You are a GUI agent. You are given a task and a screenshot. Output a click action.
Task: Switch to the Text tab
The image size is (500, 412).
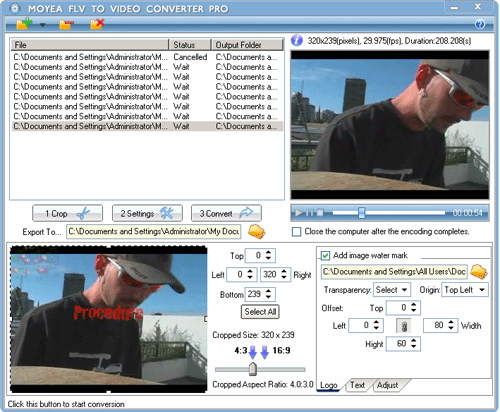(358, 385)
